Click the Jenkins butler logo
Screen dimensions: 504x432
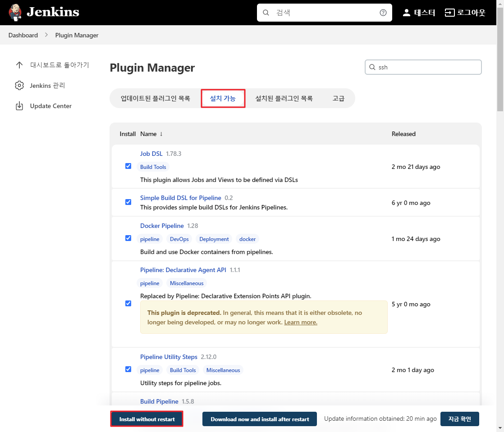tap(15, 13)
